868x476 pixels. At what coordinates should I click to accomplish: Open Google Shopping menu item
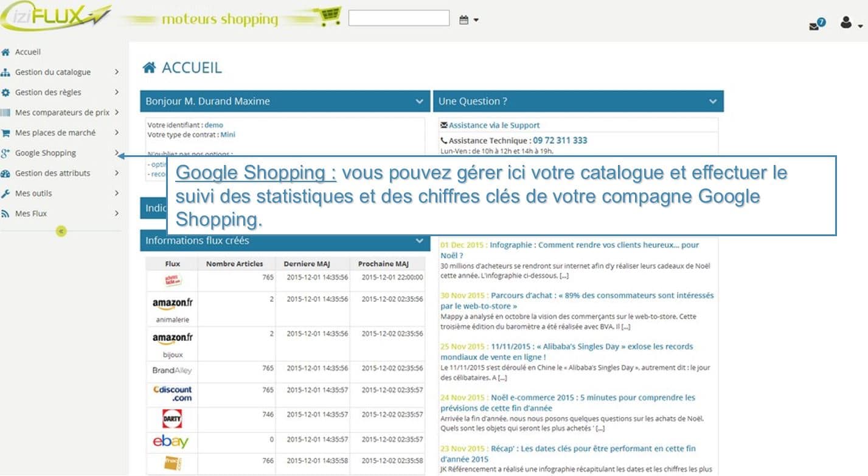coord(46,153)
